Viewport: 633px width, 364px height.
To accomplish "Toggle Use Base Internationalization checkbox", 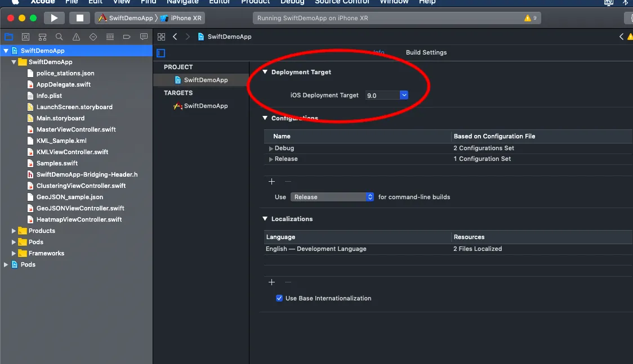I will [x=279, y=298].
